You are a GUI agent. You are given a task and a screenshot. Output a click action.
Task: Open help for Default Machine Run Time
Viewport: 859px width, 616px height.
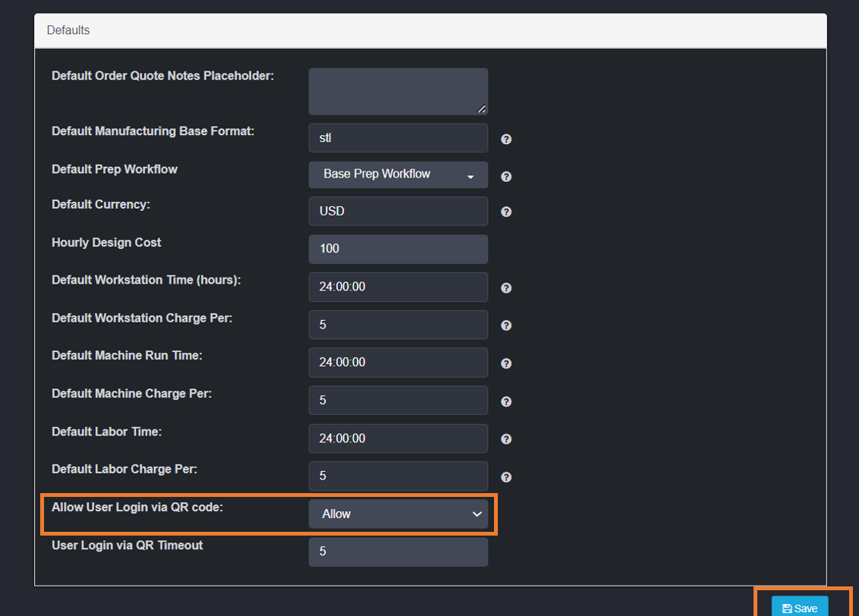506,363
